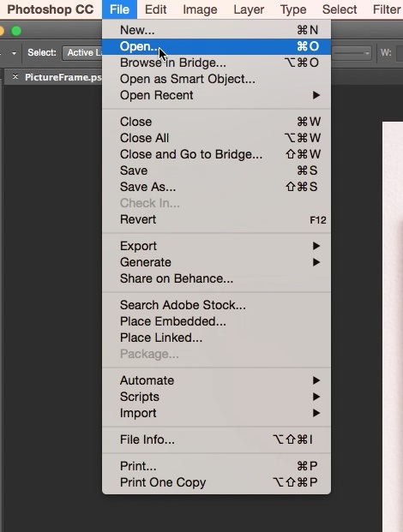Choose Print...
Screen dimensions: 403x532
[216, 465]
